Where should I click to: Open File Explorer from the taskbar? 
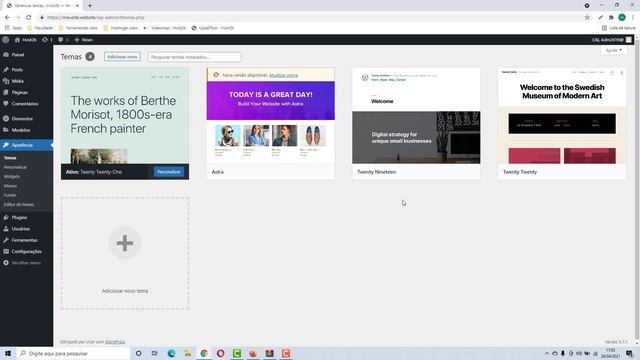coord(188,353)
